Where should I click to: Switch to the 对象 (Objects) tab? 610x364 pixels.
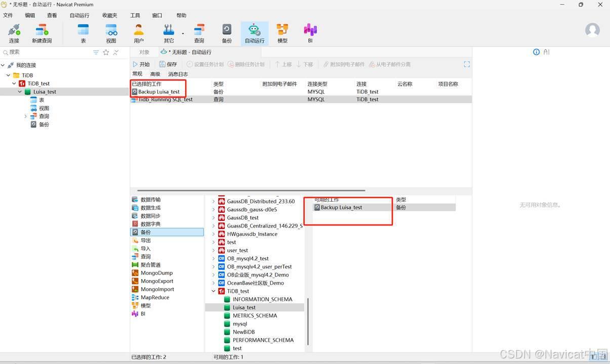click(144, 52)
